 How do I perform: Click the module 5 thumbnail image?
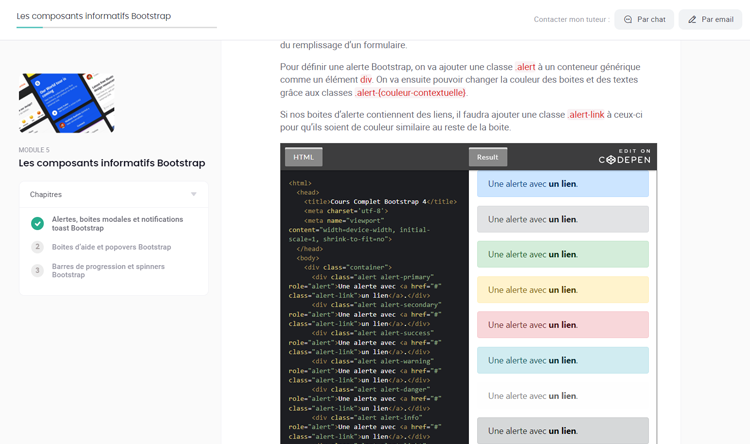tap(66, 103)
